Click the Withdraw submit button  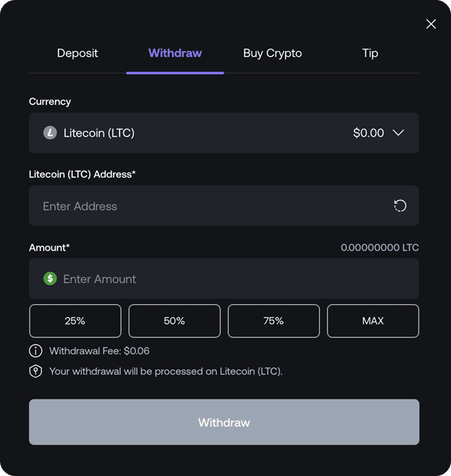[x=224, y=422]
